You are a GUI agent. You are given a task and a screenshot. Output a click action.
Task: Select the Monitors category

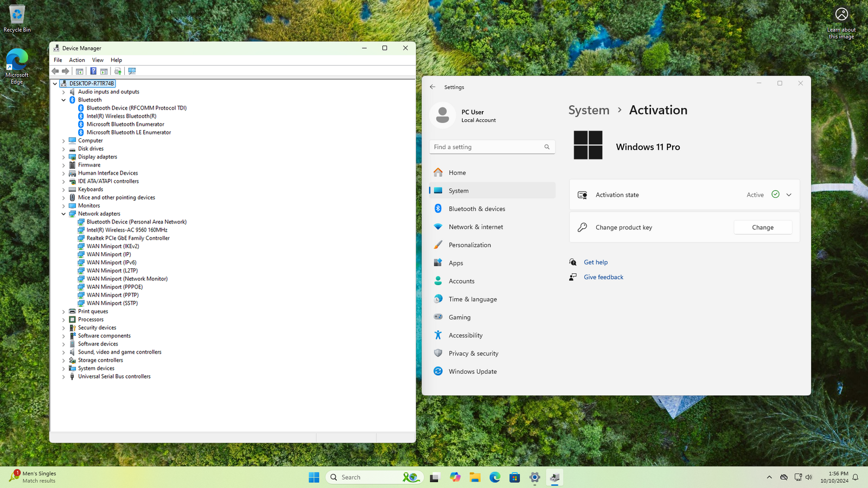click(x=89, y=206)
